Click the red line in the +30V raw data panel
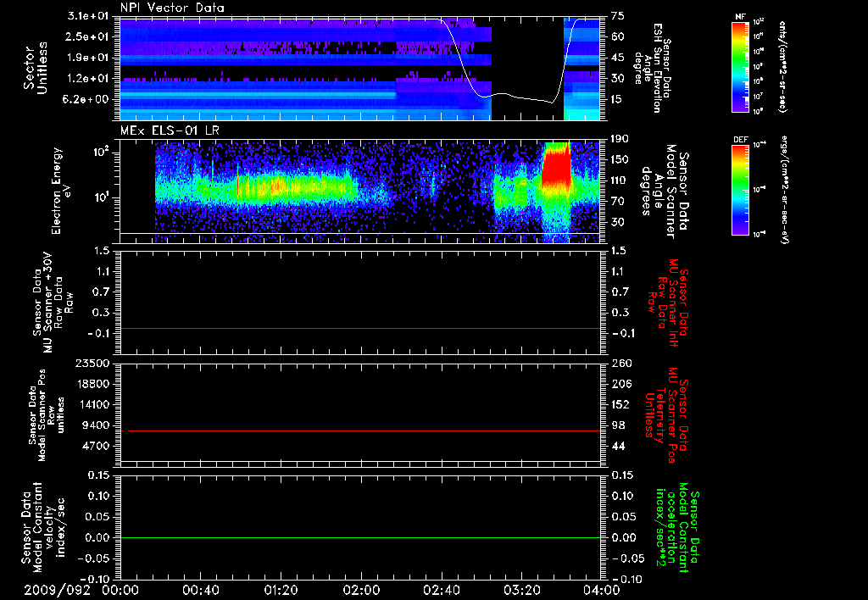868x600 pixels. (360, 328)
